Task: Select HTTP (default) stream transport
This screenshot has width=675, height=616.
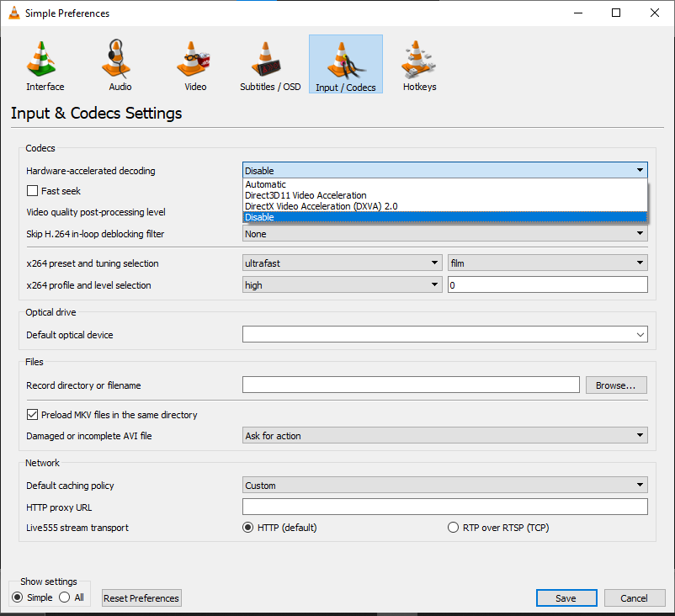Action: (248, 528)
